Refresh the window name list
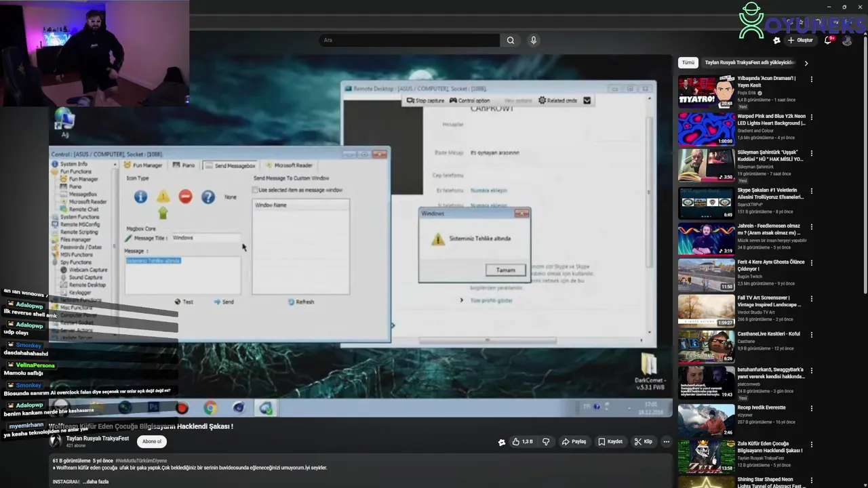This screenshot has height=488, width=868. (300, 302)
